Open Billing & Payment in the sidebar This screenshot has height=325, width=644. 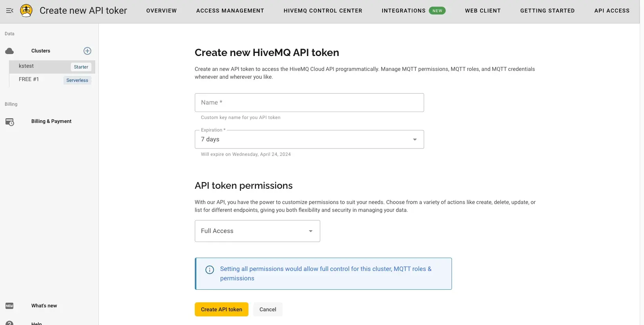51,121
